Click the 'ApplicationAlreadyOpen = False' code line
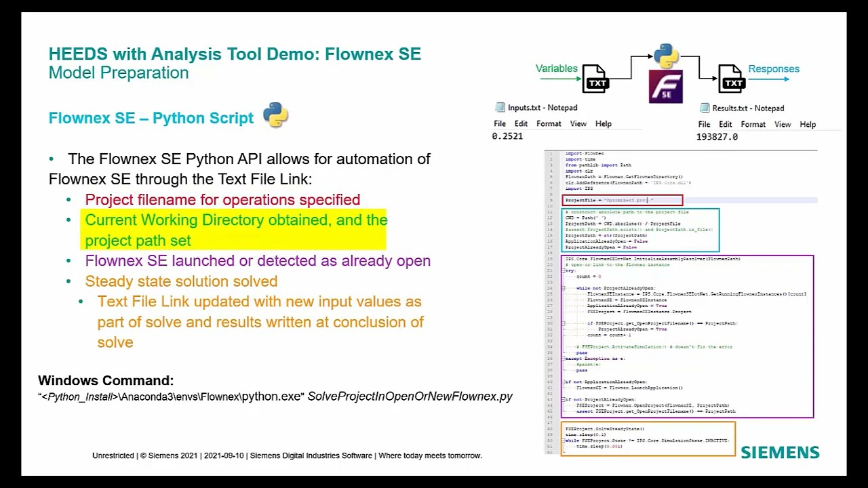The image size is (868, 488). click(x=606, y=241)
